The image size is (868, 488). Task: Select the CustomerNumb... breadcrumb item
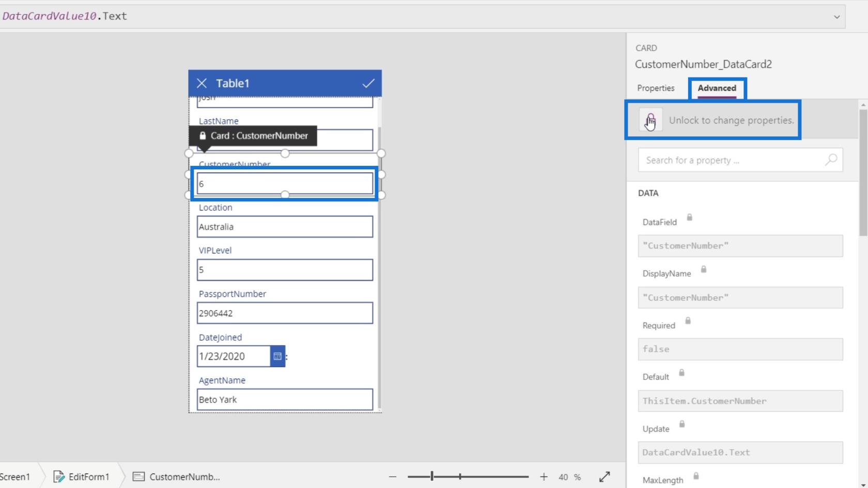point(176,477)
